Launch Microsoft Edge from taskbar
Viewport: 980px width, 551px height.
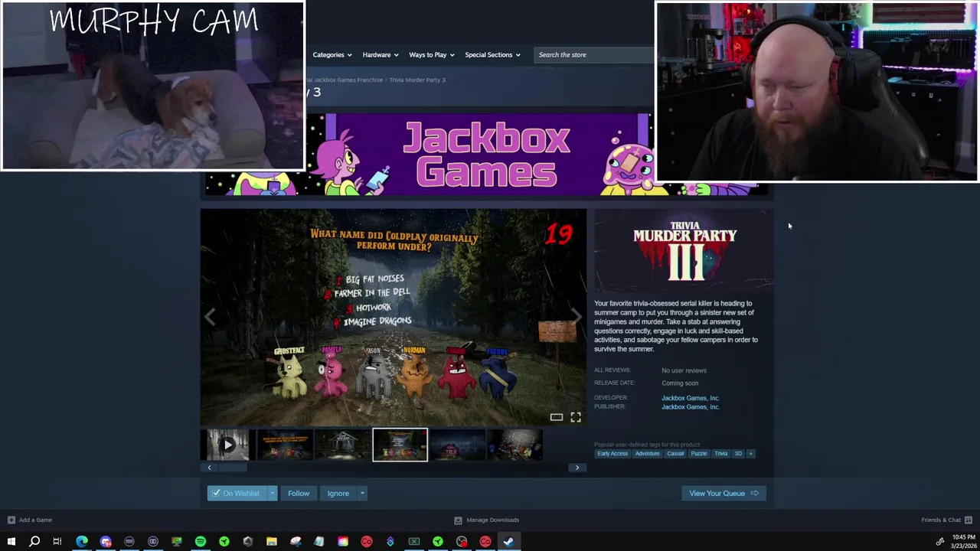(82, 542)
